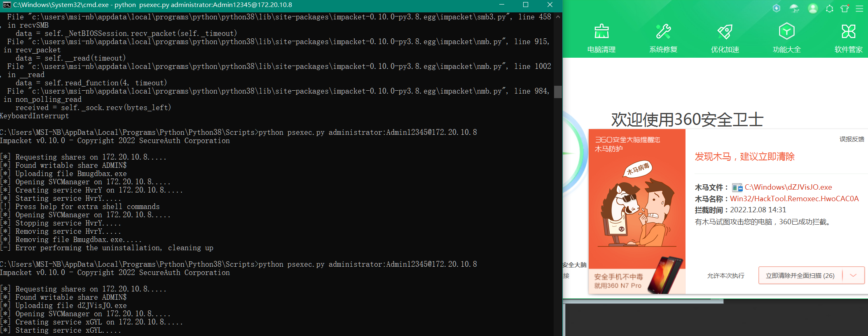Open the skin (T-shirt) icon

pyautogui.click(x=845, y=8)
